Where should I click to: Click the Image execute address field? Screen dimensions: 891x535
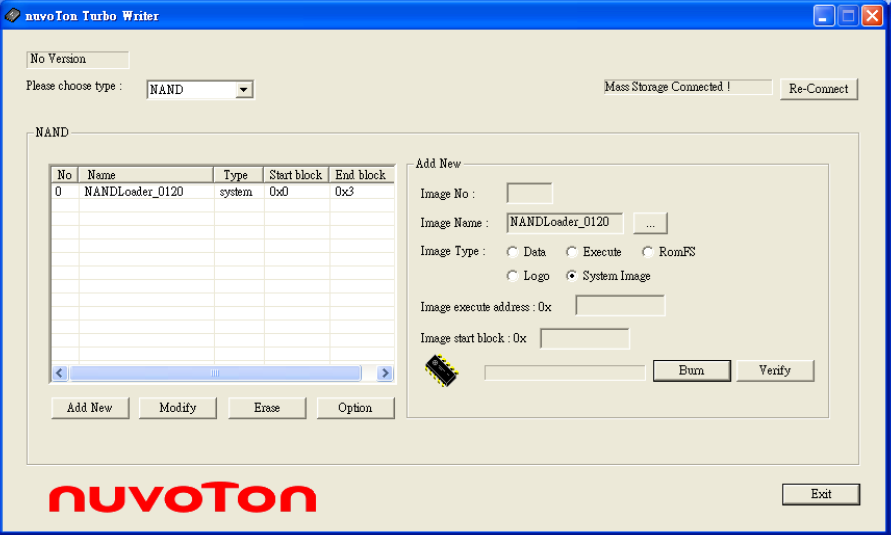[620, 306]
